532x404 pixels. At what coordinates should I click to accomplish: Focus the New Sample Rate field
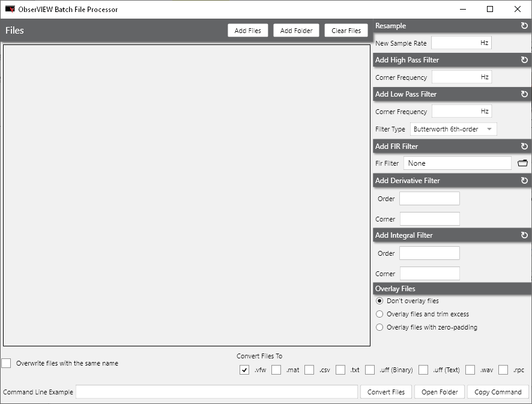pyautogui.click(x=461, y=43)
